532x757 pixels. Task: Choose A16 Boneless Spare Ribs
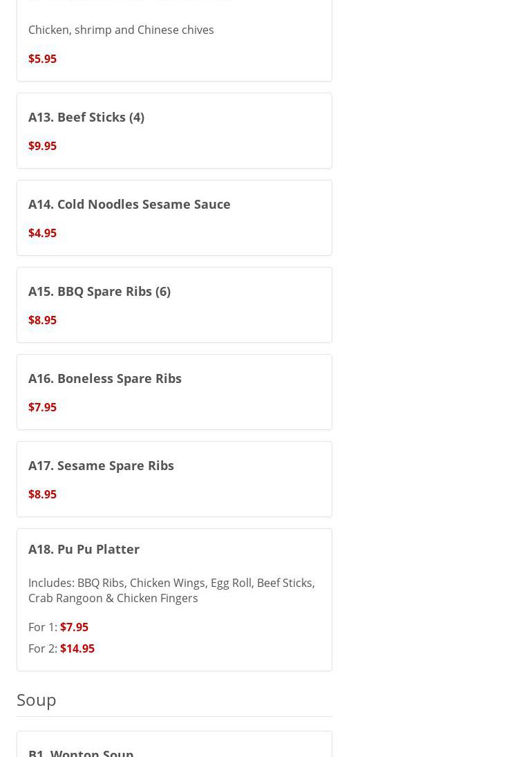pyautogui.click(x=105, y=378)
